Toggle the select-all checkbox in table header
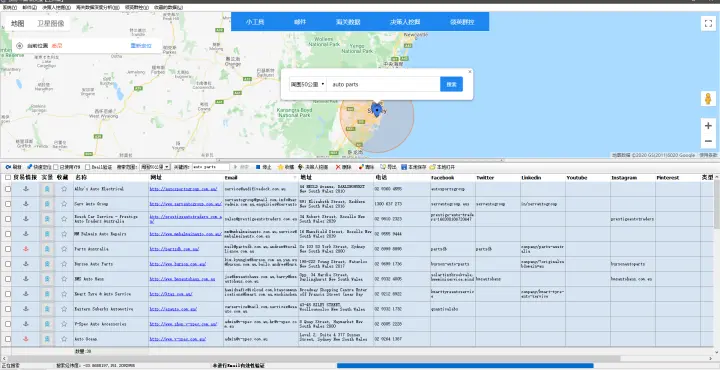Screen dimensions: 720x370 [x=8, y=177]
